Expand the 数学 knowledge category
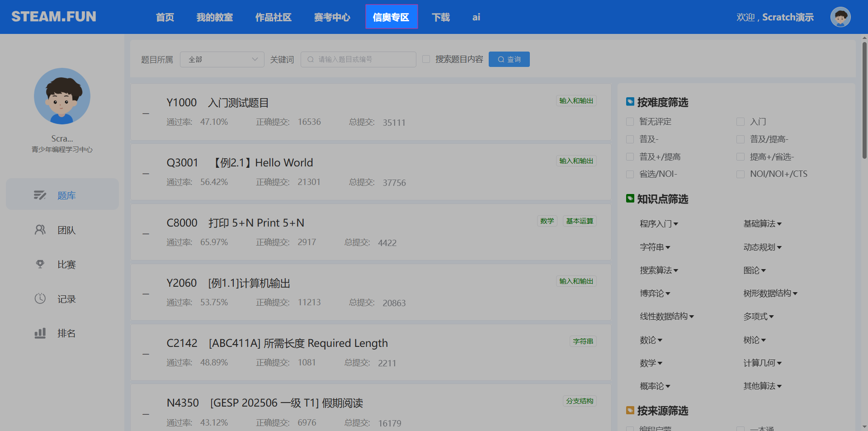 tap(651, 363)
